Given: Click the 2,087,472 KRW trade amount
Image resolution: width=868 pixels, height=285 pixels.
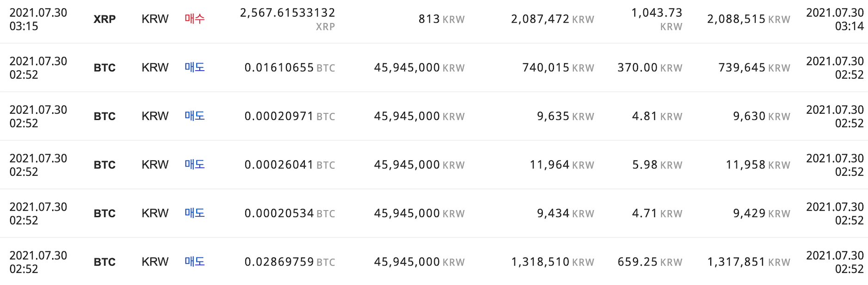Looking at the screenshot, I should point(552,19).
